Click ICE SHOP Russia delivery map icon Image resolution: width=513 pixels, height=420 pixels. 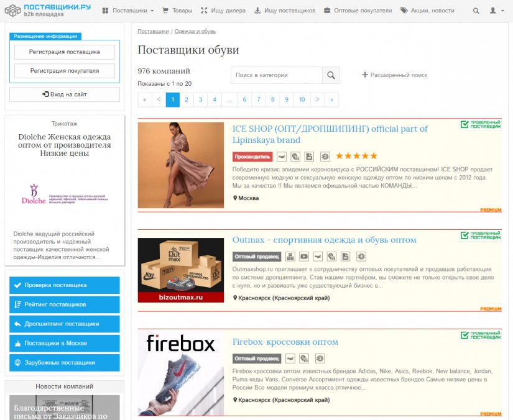tap(282, 157)
